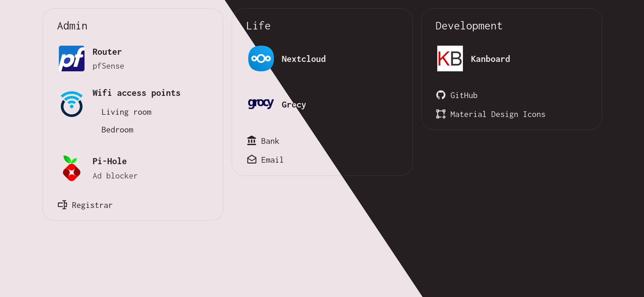Click the Registrar rename-box icon
Screen dimensions: 644x297
tap(62, 205)
